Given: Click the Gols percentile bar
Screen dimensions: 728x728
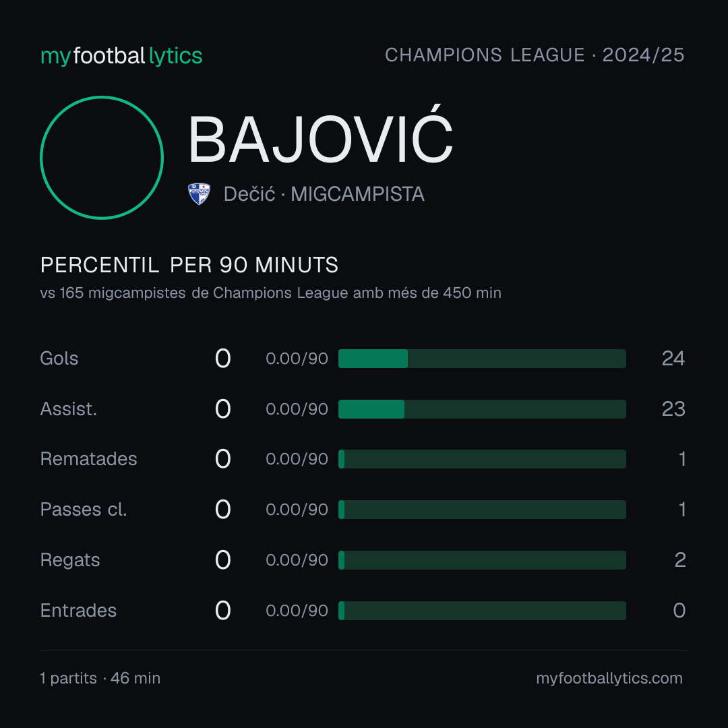Looking at the screenshot, I should coord(482,359).
